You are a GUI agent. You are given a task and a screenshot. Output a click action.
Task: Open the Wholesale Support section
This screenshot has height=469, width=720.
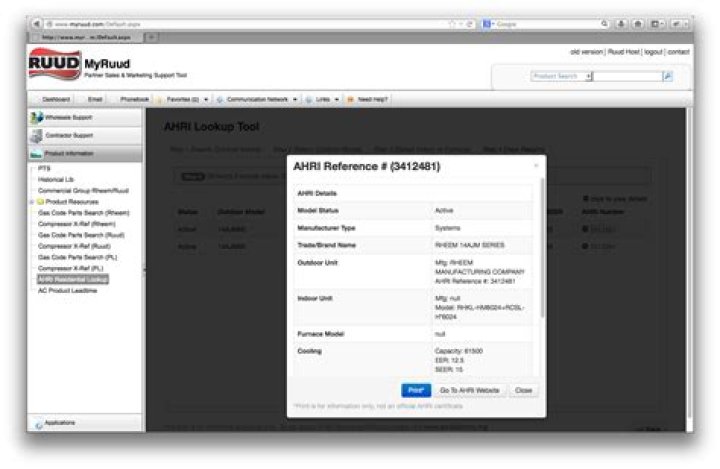click(85, 118)
